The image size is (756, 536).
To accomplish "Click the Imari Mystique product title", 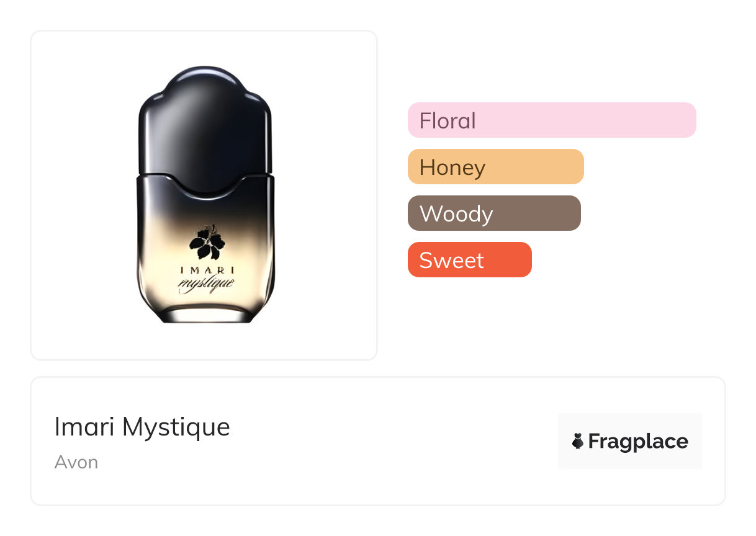I will (x=142, y=427).
